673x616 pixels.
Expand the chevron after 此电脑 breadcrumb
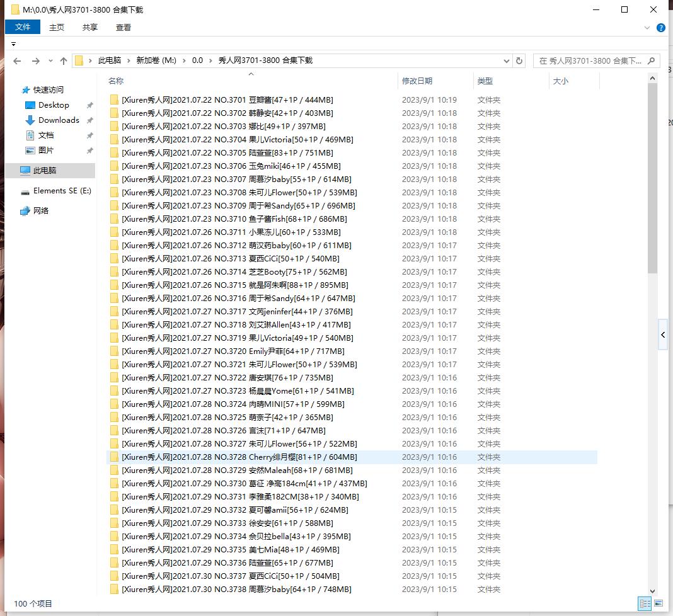(129, 61)
